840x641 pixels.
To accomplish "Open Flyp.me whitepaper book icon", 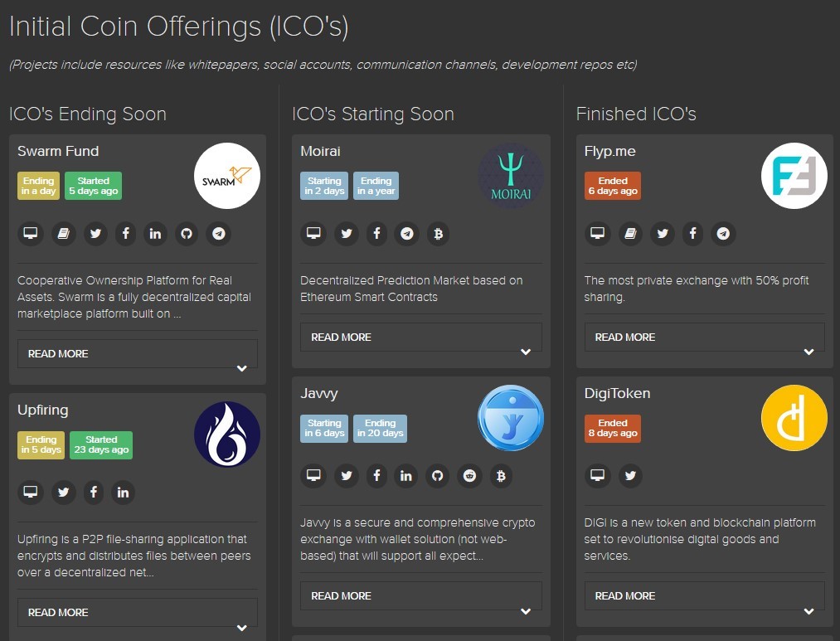I will click(630, 234).
